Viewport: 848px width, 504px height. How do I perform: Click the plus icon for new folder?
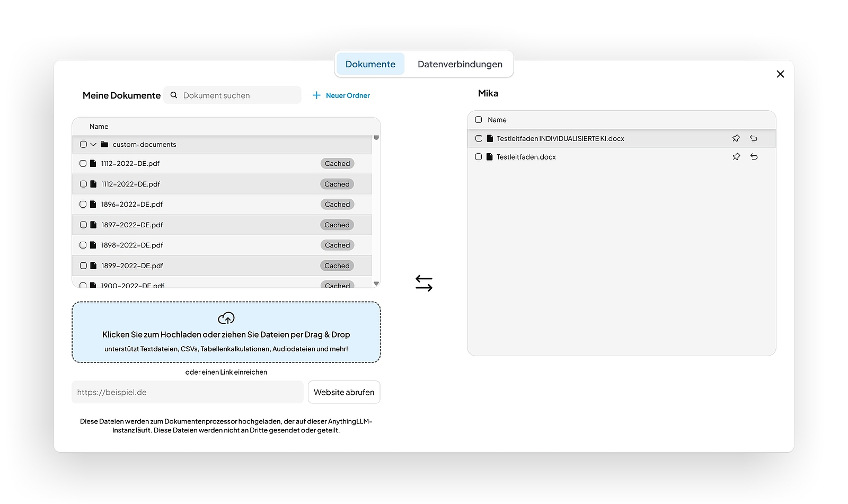click(x=316, y=95)
